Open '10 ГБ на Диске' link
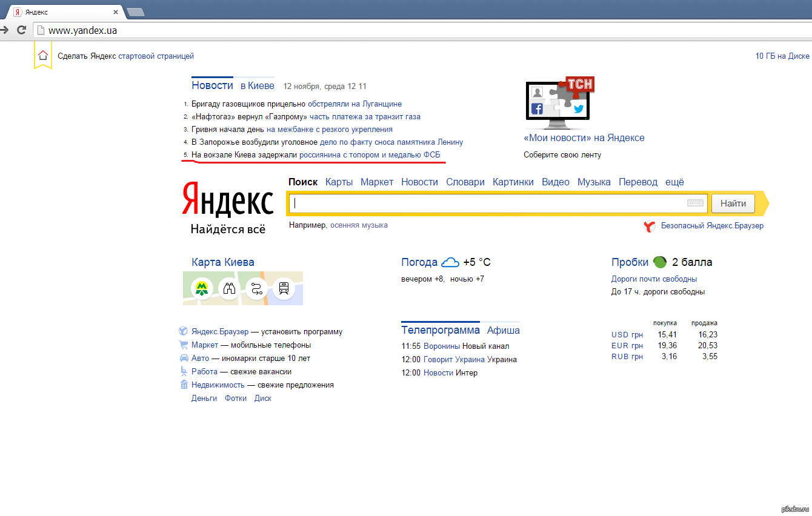 [782, 56]
